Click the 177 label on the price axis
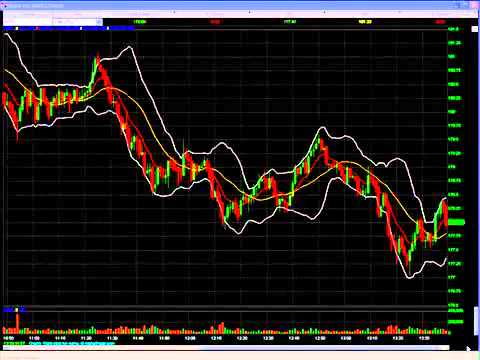 [452, 277]
